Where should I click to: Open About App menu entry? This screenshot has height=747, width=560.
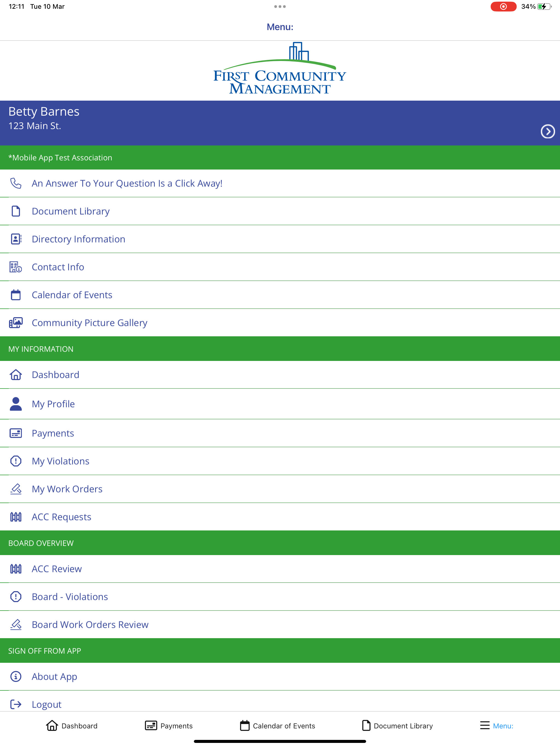280,676
